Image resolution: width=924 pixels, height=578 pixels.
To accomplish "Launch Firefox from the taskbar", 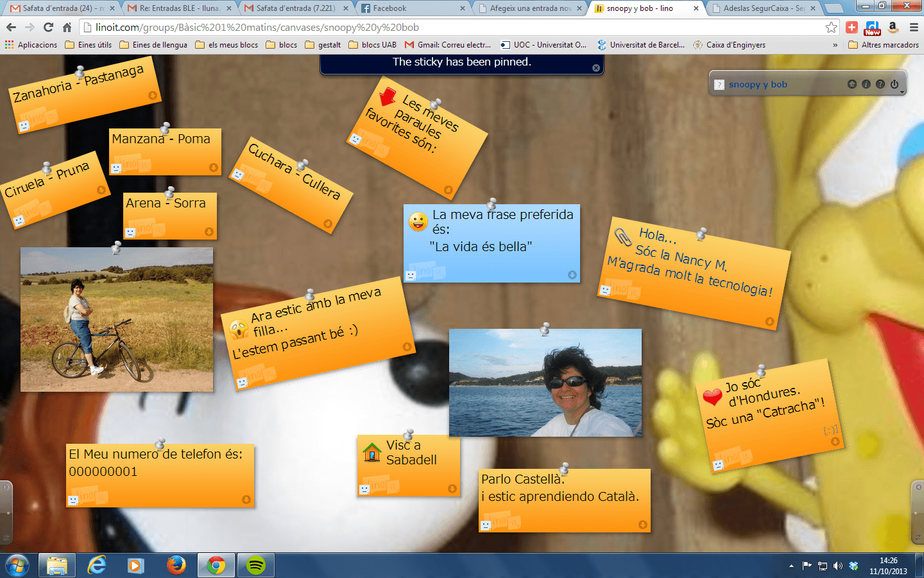I will pyautogui.click(x=176, y=565).
